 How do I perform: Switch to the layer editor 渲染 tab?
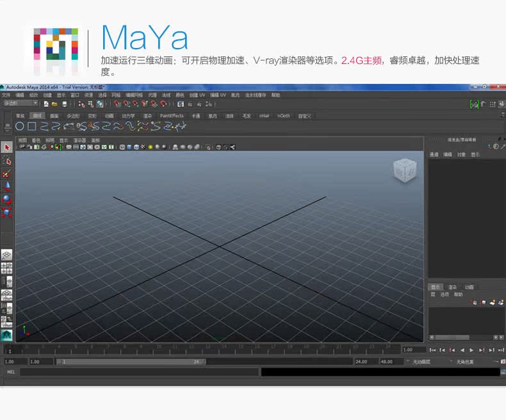[x=452, y=287]
